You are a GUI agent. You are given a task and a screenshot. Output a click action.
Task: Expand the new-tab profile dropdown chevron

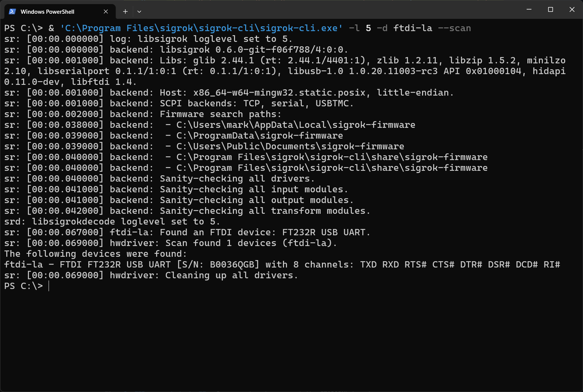click(x=139, y=11)
